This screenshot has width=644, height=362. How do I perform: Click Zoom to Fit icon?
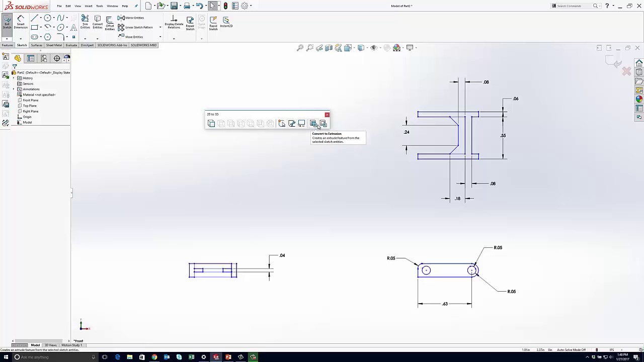[x=300, y=48]
